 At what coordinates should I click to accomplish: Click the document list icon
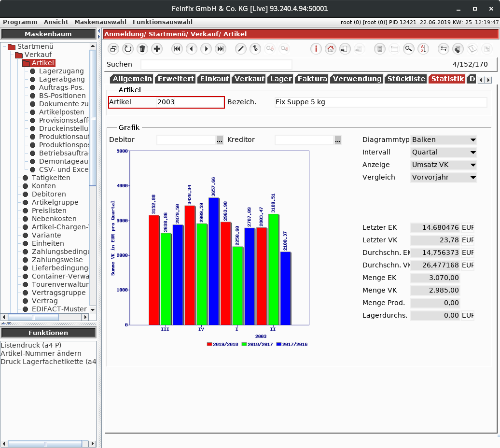click(380, 49)
